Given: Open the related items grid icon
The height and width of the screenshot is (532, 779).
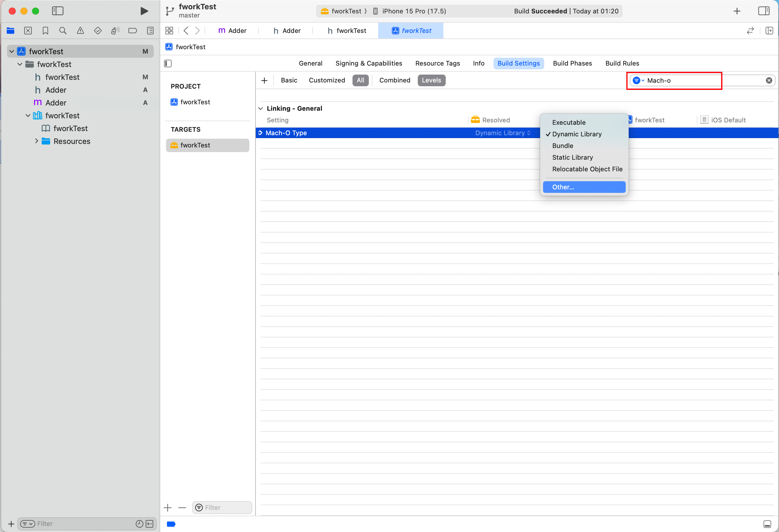Looking at the screenshot, I should tap(169, 31).
